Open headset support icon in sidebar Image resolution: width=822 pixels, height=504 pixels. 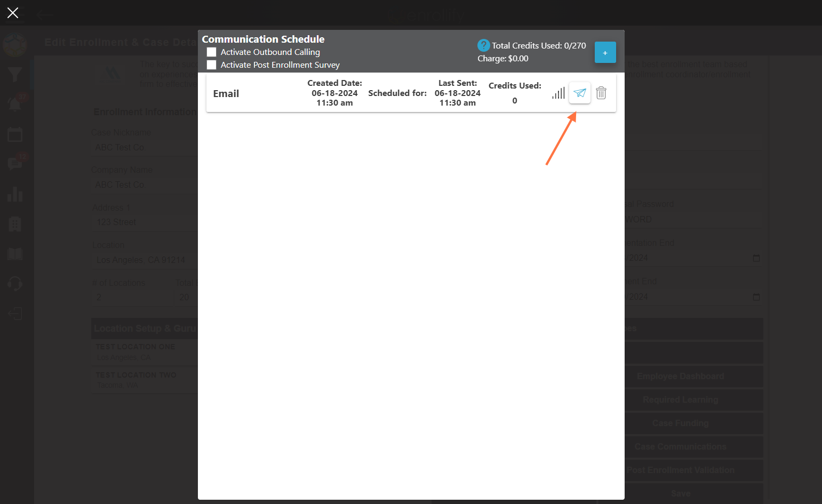(x=15, y=283)
